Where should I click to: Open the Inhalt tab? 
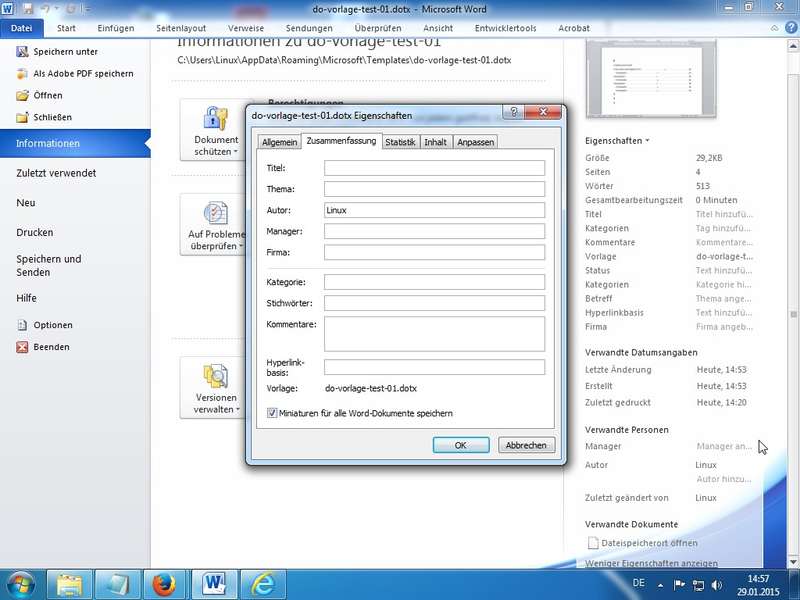pos(435,142)
